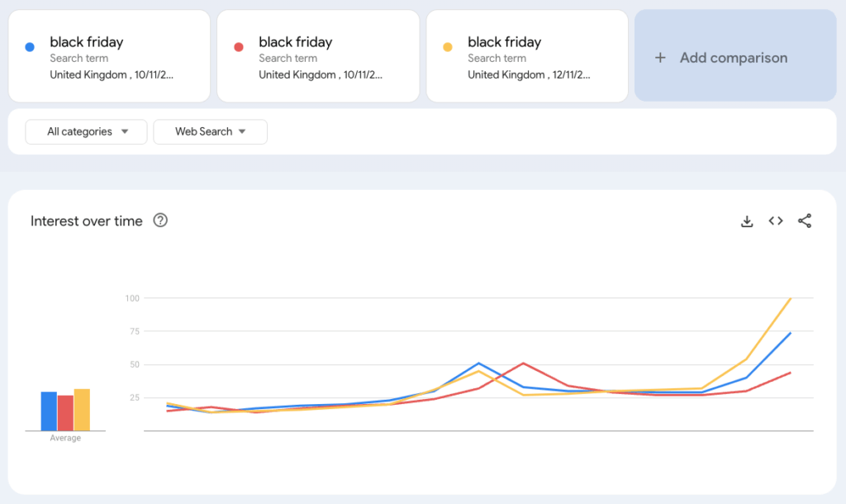This screenshot has width=846, height=504.
Task: Click the plus icon in Add comparison
Action: pyautogui.click(x=660, y=58)
